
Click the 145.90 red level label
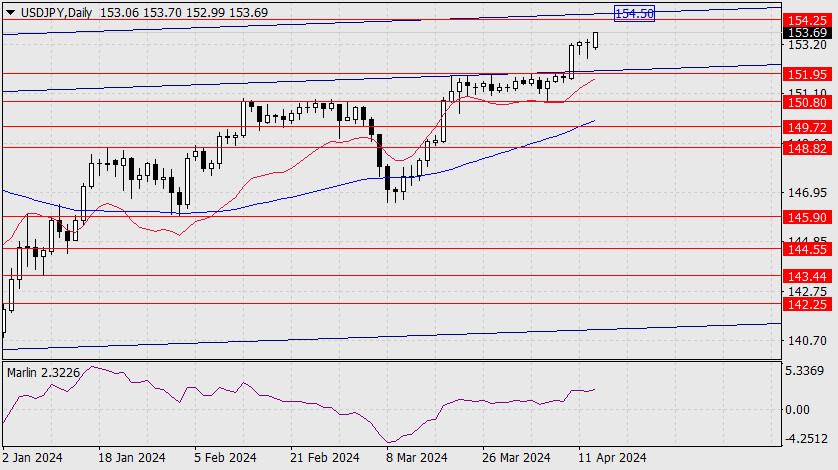808,217
